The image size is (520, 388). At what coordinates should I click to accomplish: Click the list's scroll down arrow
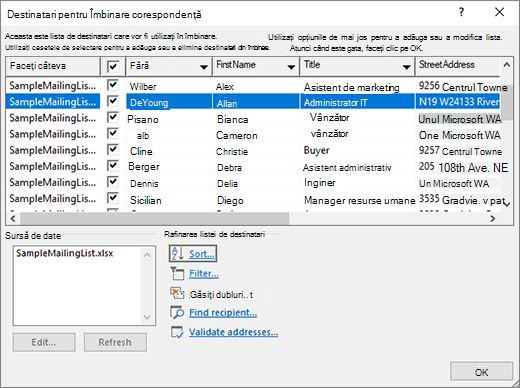pos(506,204)
